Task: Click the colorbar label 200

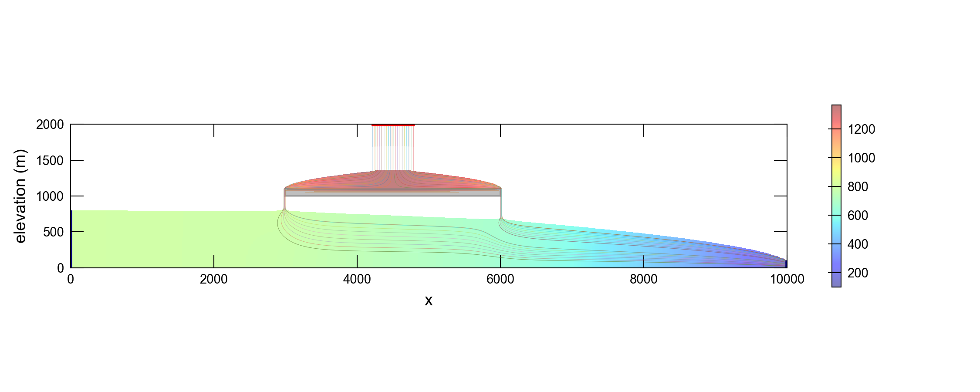Action: pos(858,273)
